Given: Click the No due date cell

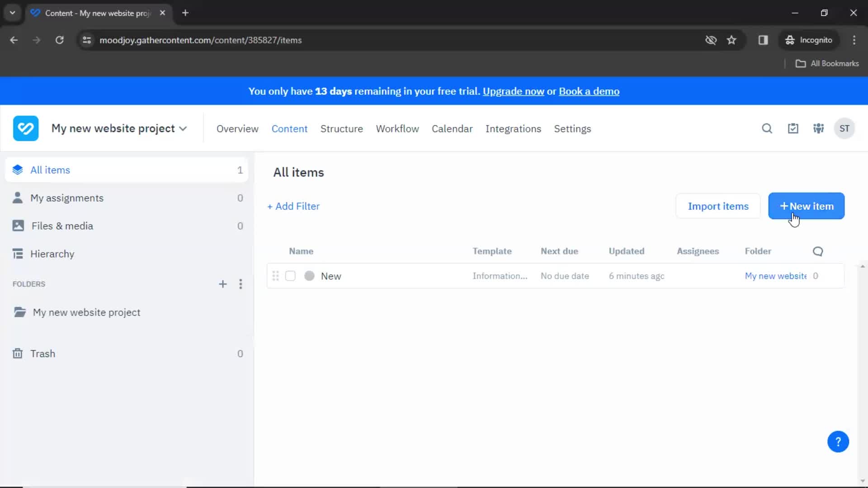Looking at the screenshot, I should (565, 276).
